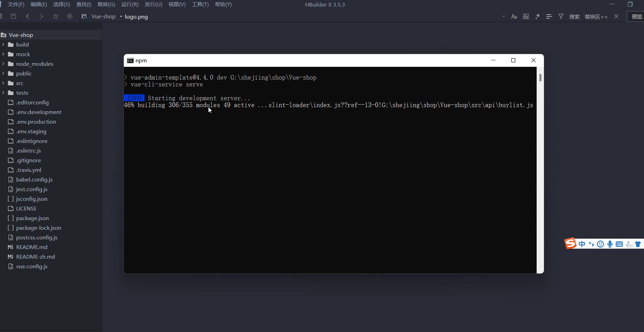This screenshot has height=332, width=644.
Task: Click the logo.png breadcrumb
Action: (136, 17)
